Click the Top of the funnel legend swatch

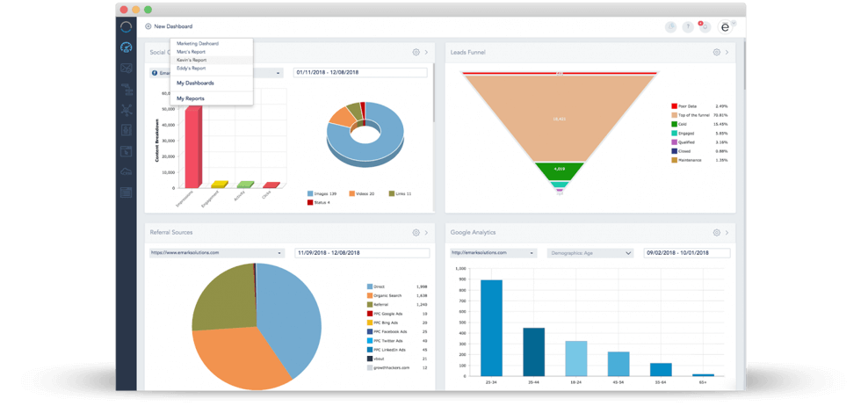(674, 114)
